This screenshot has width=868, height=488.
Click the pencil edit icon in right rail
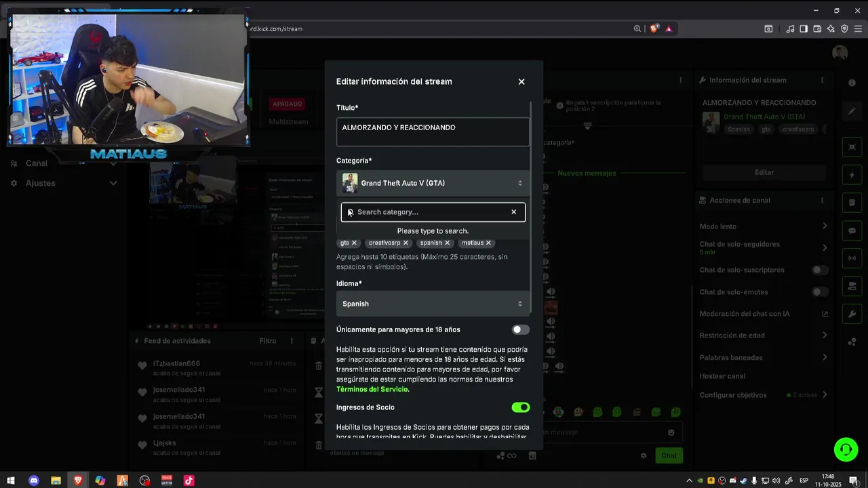click(x=852, y=110)
